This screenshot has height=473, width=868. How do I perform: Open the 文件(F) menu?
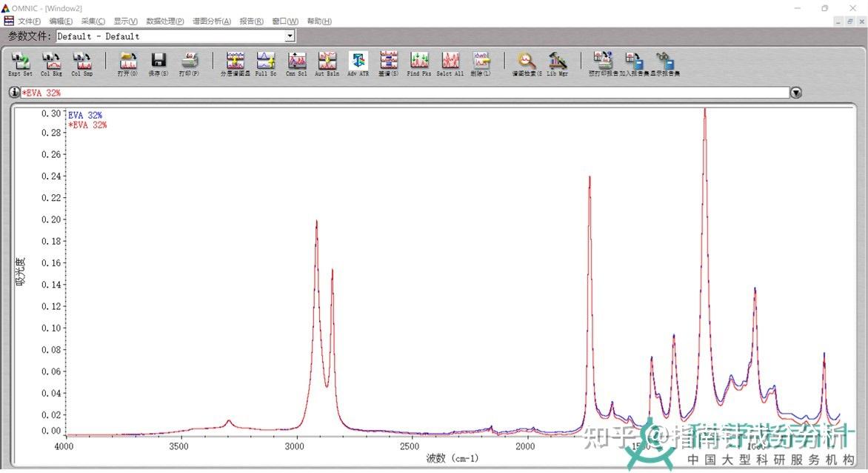(x=30, y=21)
